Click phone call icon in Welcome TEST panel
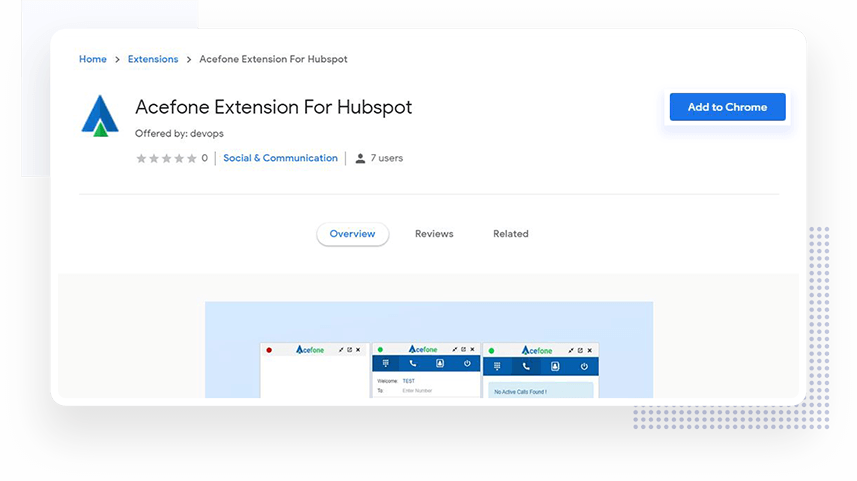The width and height of the screenshot is (857, 481). pyautogui.click(x=413, y=363)
